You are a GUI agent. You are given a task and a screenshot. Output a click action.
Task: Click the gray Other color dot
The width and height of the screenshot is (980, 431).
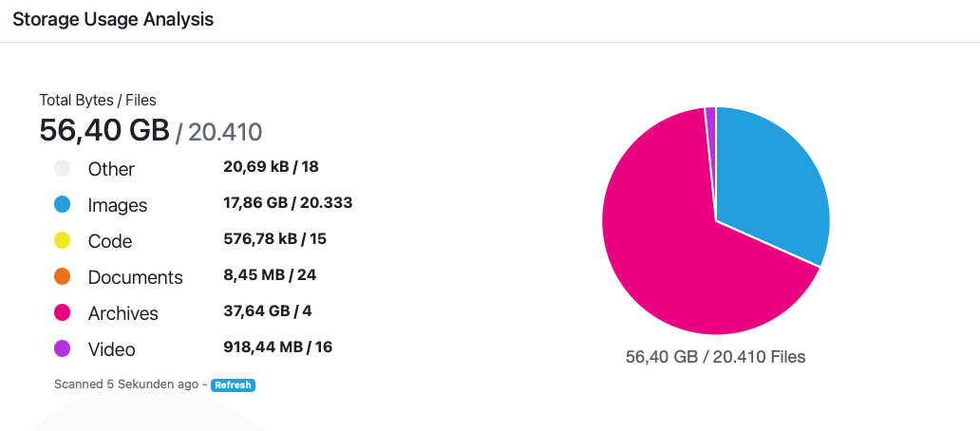tap(63, 169)
